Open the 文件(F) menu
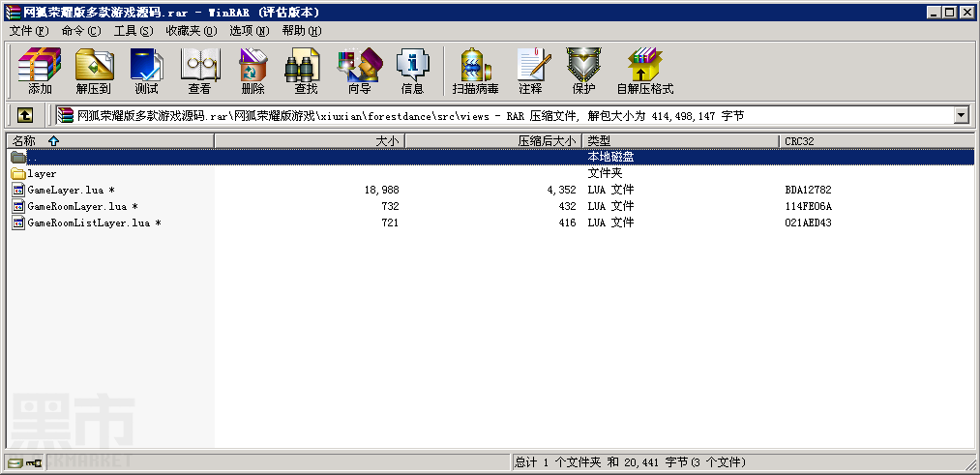The height and width of the screenshot is (475, 980). pos(29,31)
